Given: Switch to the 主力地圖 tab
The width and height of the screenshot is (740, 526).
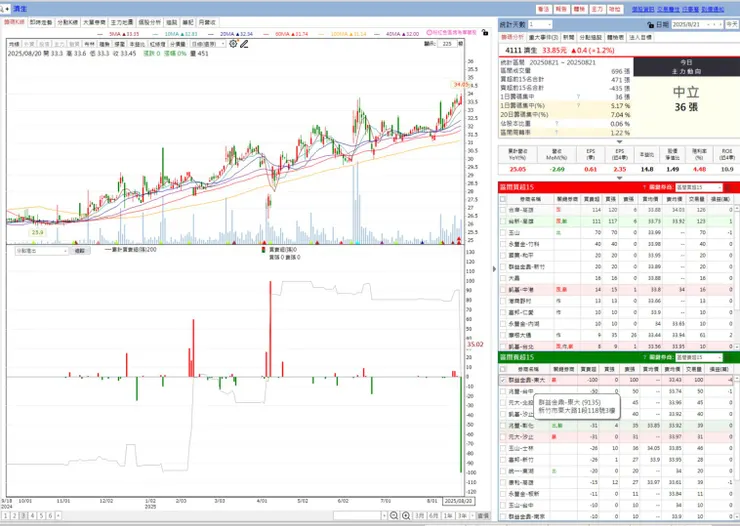Looking at the screenshot, I should point(122,22).
